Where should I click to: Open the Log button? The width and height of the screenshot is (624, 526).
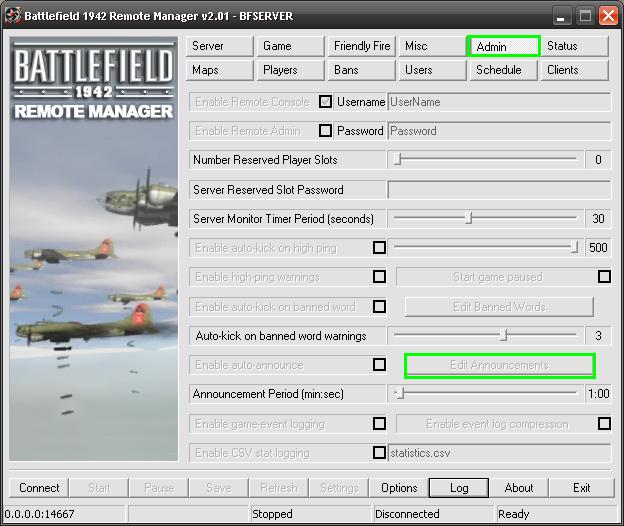(x=459, y=488)
